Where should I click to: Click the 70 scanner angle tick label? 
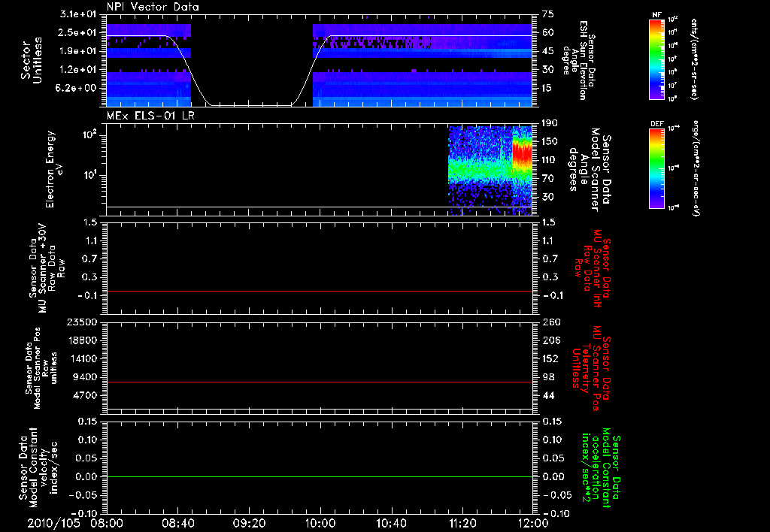[548, 179]
